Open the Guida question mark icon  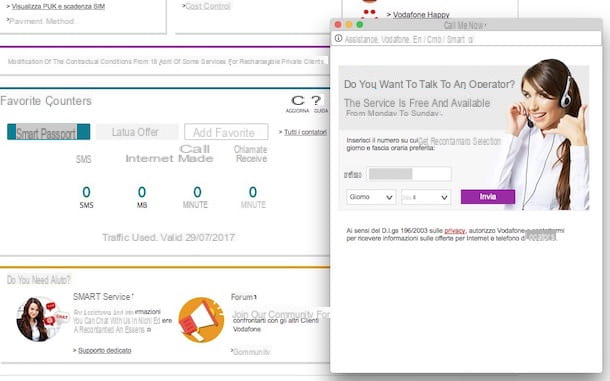click(x=316, y=101)
